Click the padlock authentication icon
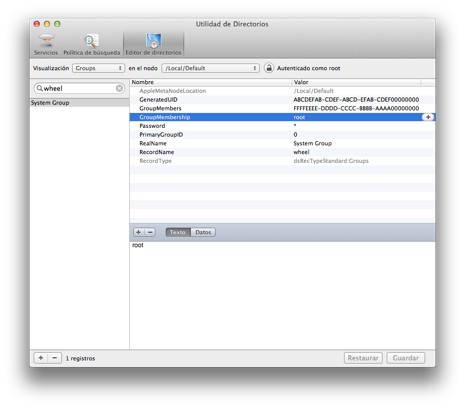 click(269, 68)
